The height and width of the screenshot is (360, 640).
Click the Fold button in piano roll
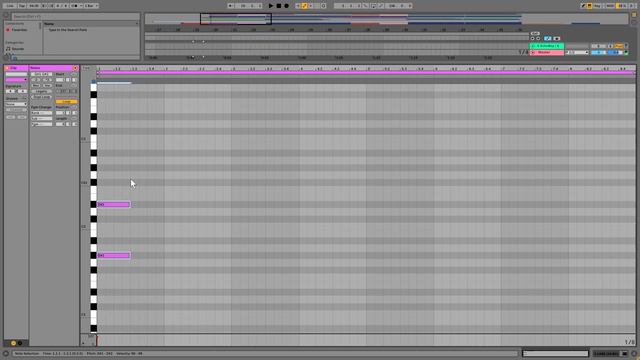(86, 68)
